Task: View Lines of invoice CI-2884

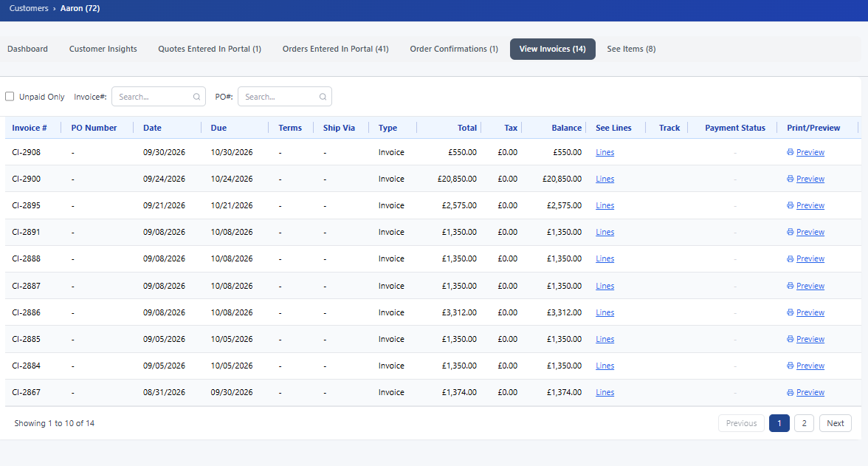Action: [x=605, y=366]
